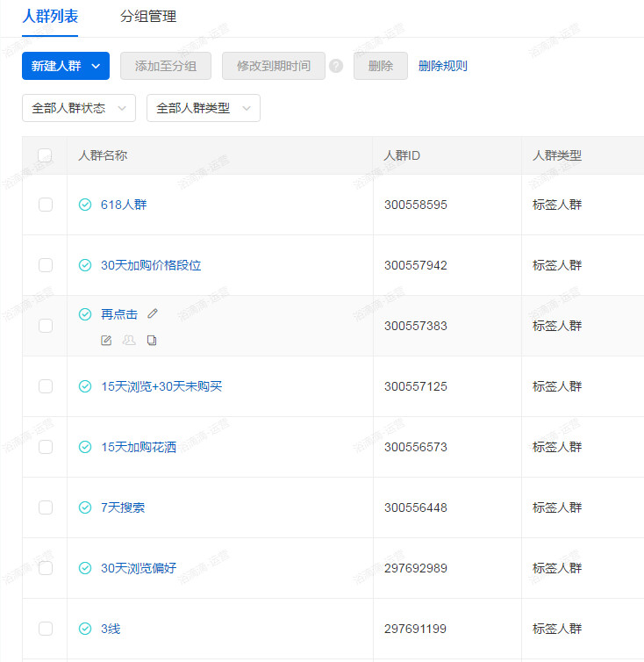
Task: Click the status check icon for 618人群
Action: [85, 205]
